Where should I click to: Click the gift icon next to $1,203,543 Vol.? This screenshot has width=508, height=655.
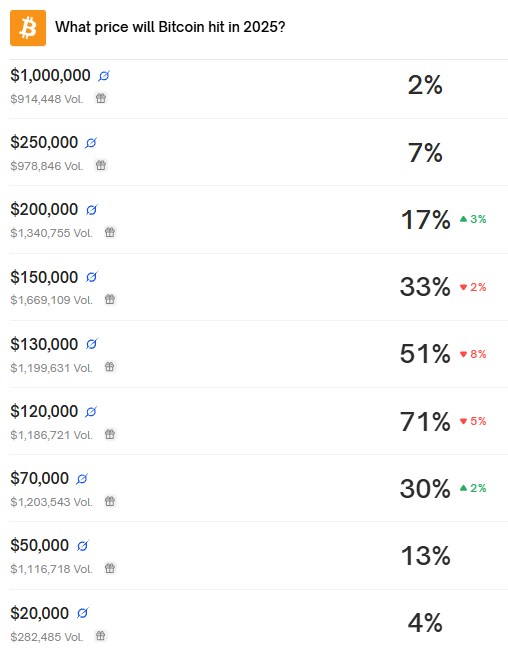110,501
